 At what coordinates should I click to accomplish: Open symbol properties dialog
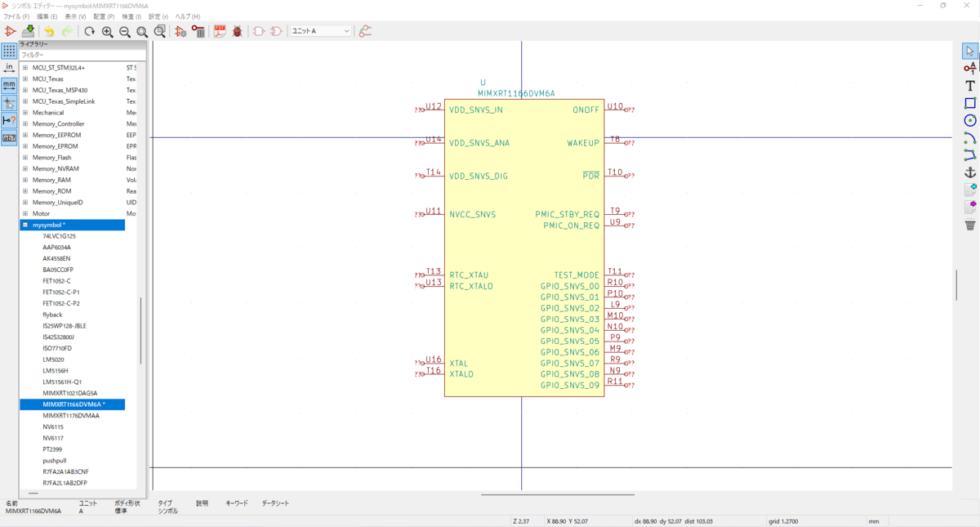pyautogui.click(x=181, y=31)
